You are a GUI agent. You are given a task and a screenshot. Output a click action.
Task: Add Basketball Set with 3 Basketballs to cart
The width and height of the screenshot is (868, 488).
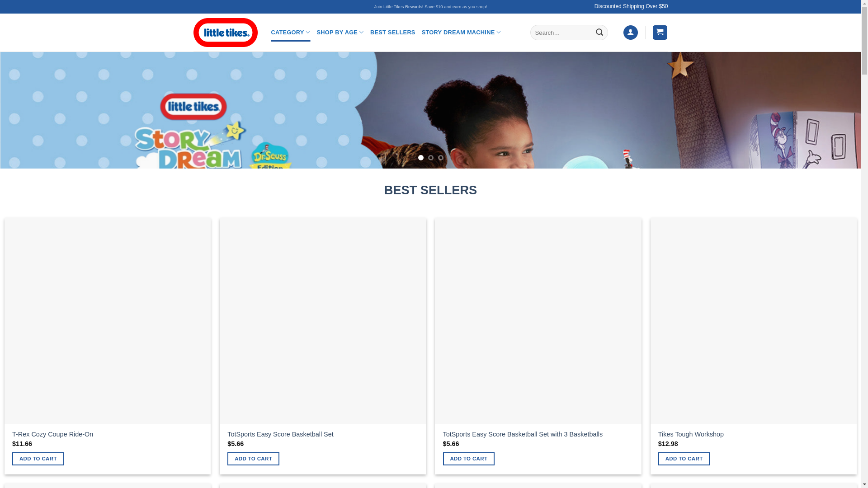tap(468, 459)
